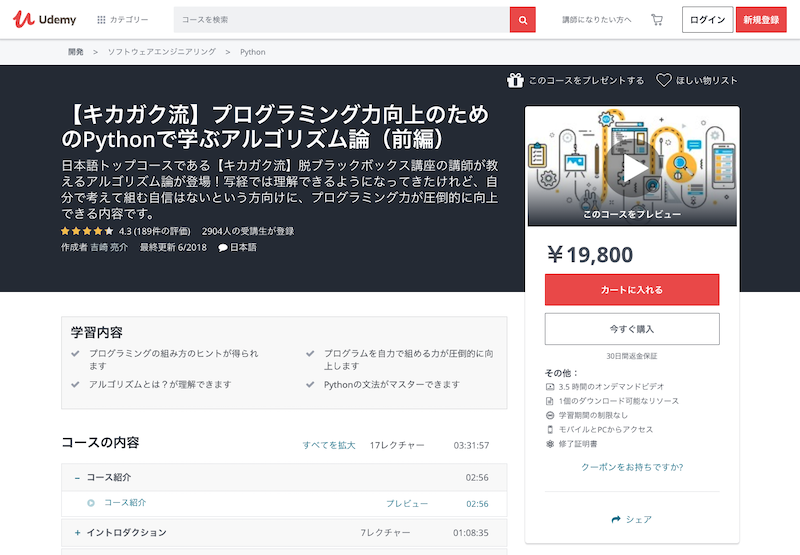Image resolution: width=800 pixels, height=555 pixels.
Task: Click 01:08:35 section duration
Action: tap(470, 533)
